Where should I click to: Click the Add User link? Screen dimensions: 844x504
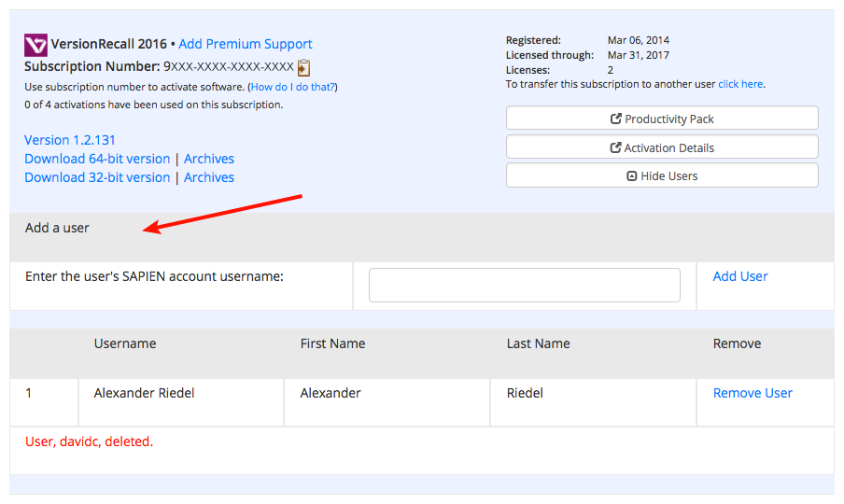[x=740, y=276]
